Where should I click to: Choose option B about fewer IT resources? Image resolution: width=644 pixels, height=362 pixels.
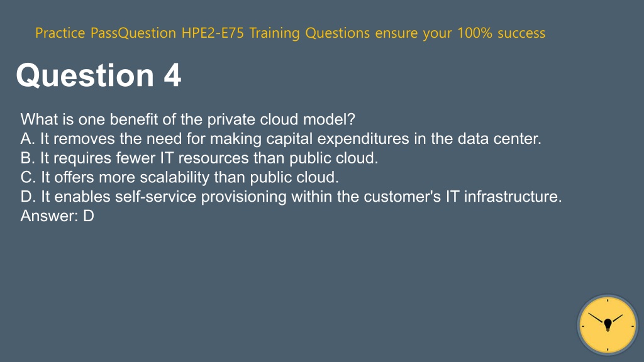pyautogui.click(x=199, y=158)
